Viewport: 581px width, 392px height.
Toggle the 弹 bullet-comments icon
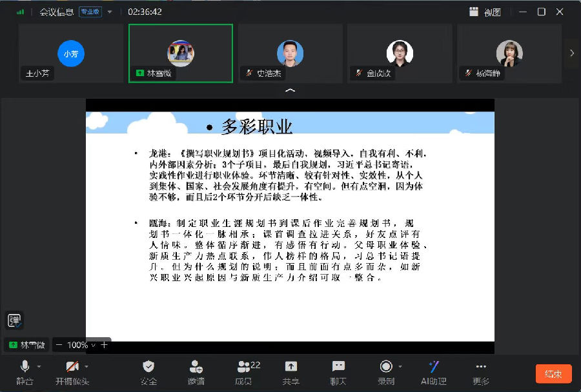tap(14, 320)
